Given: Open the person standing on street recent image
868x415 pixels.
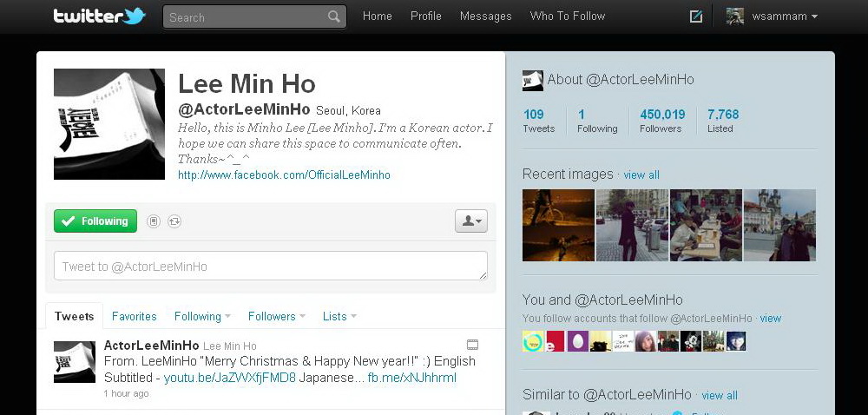Looking at the screenshot, I should click(632, 225).
